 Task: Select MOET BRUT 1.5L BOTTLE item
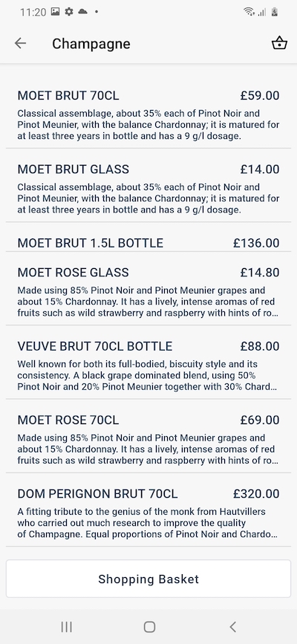(148, 243)
